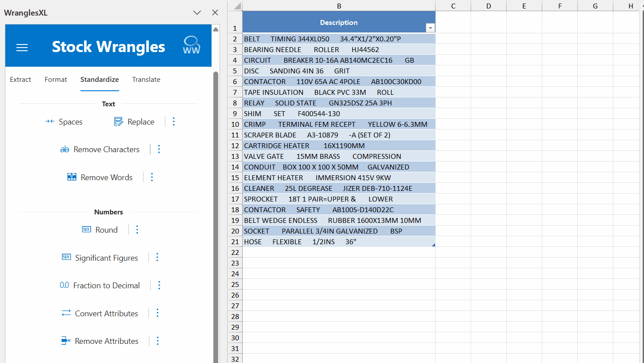This screenshot has height=363, width=644.
Task: Click the Remove Words icon
Action: point(72,177)
